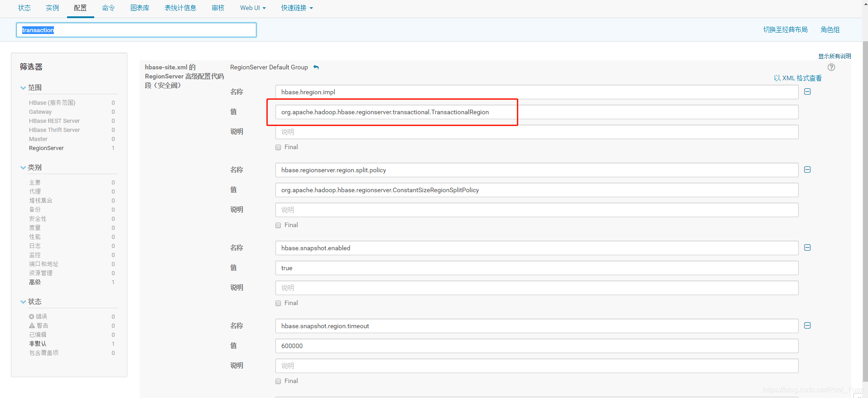868x398 pixels.
Task: Switch to the 状态 tab
Action: 24,8
